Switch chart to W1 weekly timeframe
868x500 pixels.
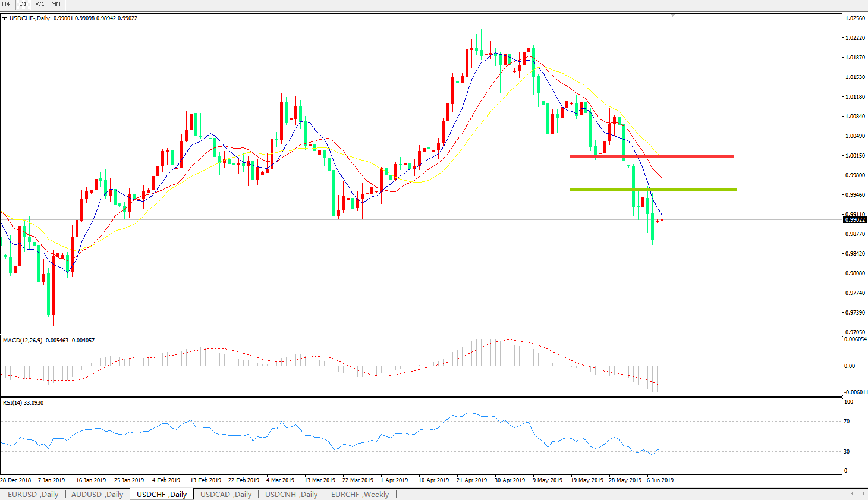coord(40,4)
